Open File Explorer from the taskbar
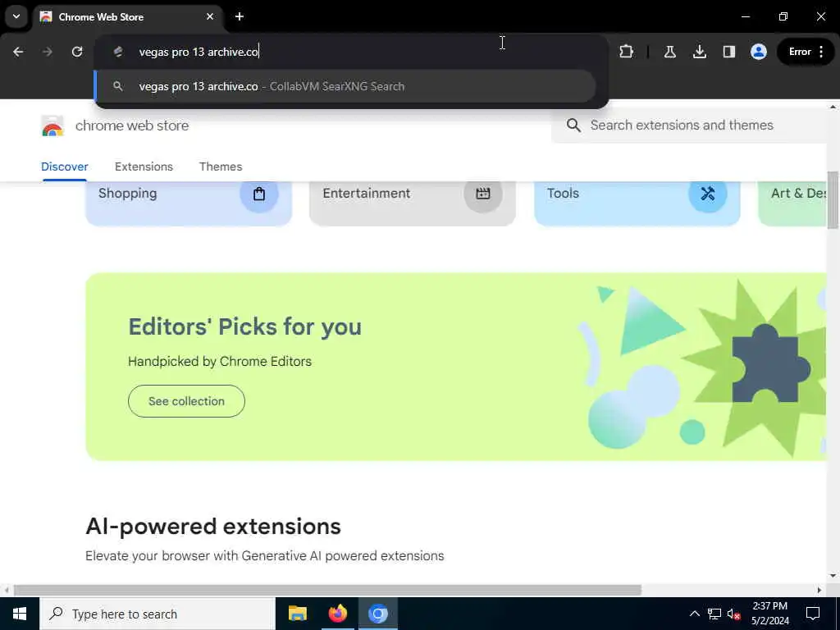The width and height of the screenshot is (840, 630). click(x=297, y=614)
